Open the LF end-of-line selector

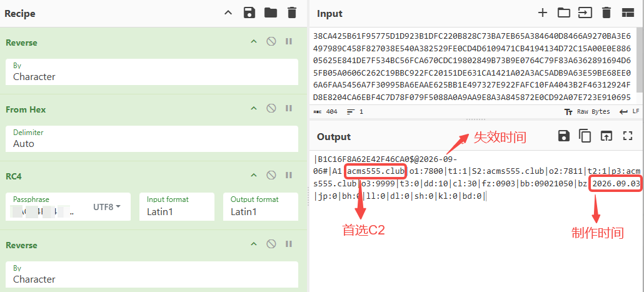click(x=629, y=112)
